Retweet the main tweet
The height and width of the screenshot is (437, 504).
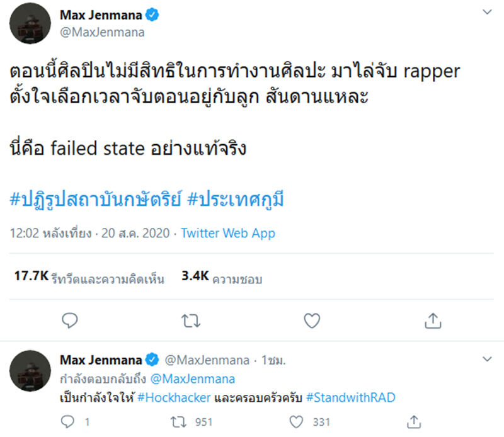(x=189, y=321)
